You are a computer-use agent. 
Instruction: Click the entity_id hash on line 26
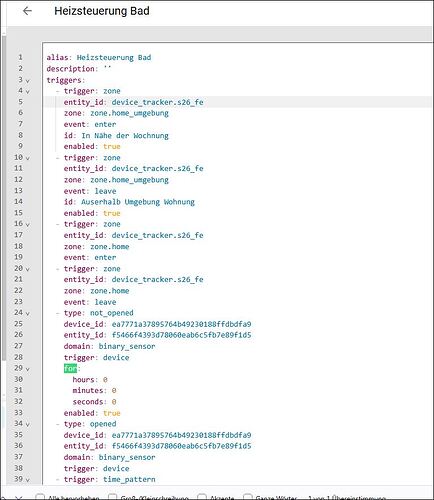181,335
